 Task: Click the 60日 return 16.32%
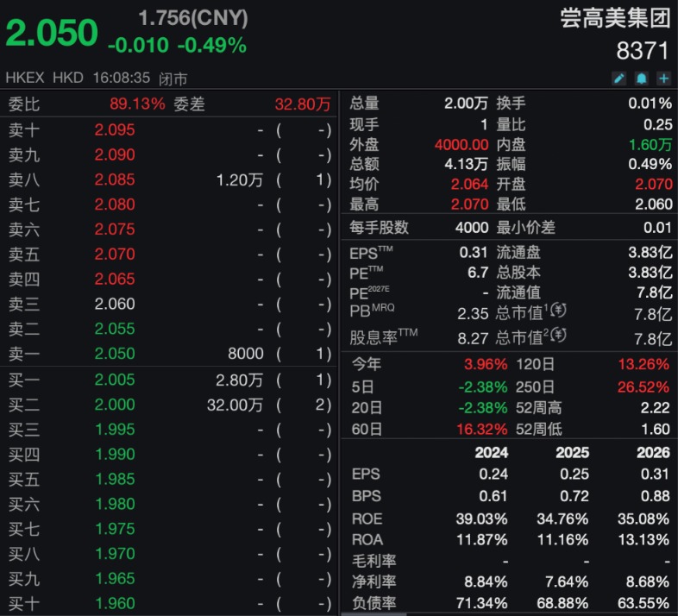point(482,429)
